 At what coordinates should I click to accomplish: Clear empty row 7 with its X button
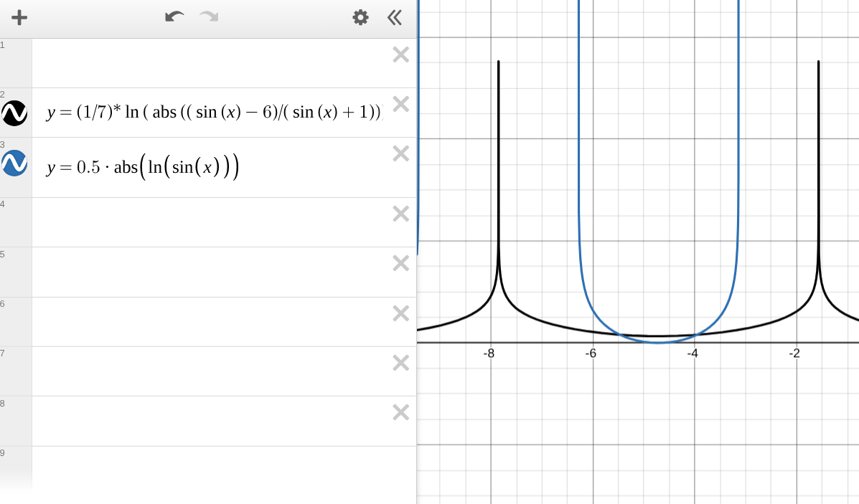coord(400,362)
